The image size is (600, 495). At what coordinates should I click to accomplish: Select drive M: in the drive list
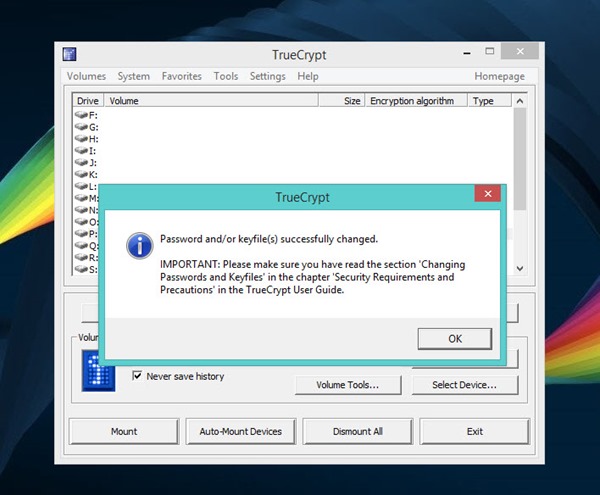[x=86, y=198]
